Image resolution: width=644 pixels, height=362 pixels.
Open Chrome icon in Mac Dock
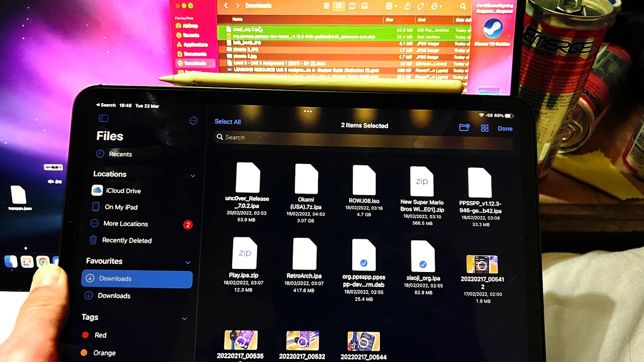tap(43, 261)
